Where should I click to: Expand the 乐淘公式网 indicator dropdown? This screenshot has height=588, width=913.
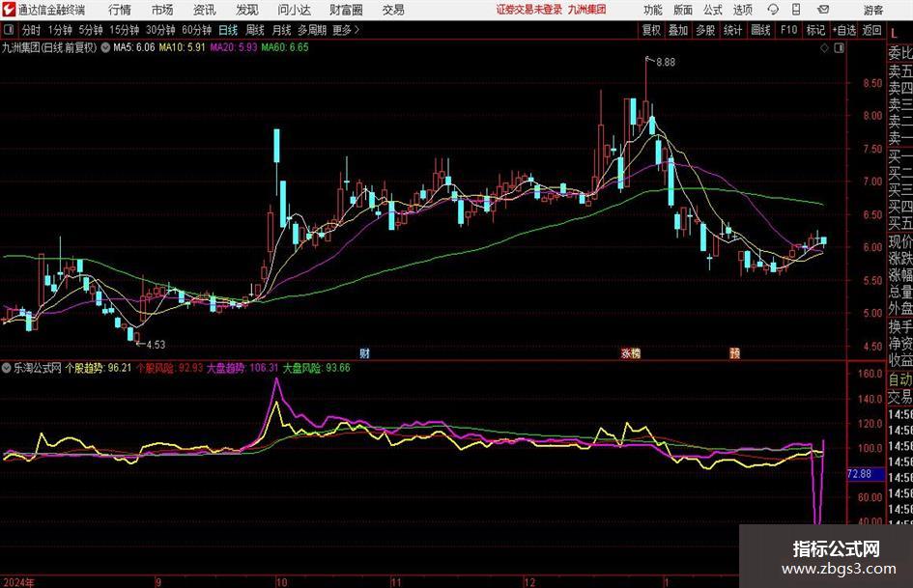(x=7, y=368)
